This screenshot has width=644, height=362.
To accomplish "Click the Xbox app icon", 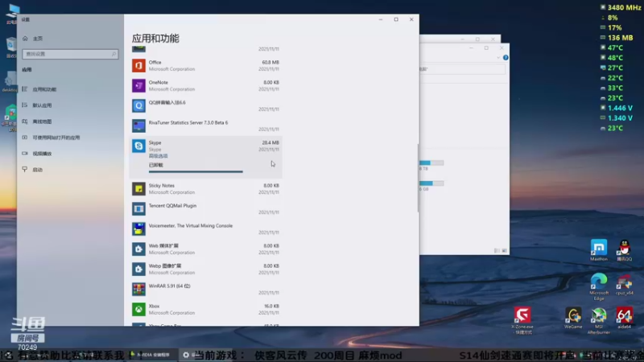I will (x=138, y=310).
